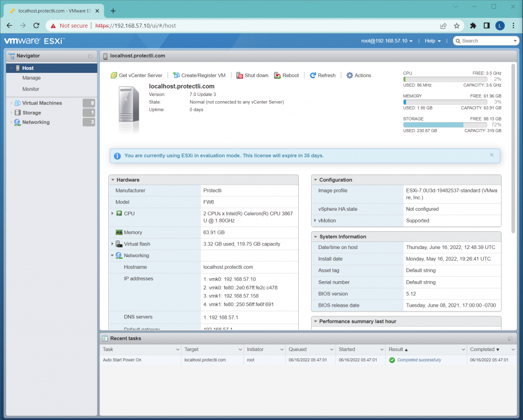This screenshot has width=523, height=420.
Task: Click the main panel vertical scrollbar
Action: click(513, 149)
